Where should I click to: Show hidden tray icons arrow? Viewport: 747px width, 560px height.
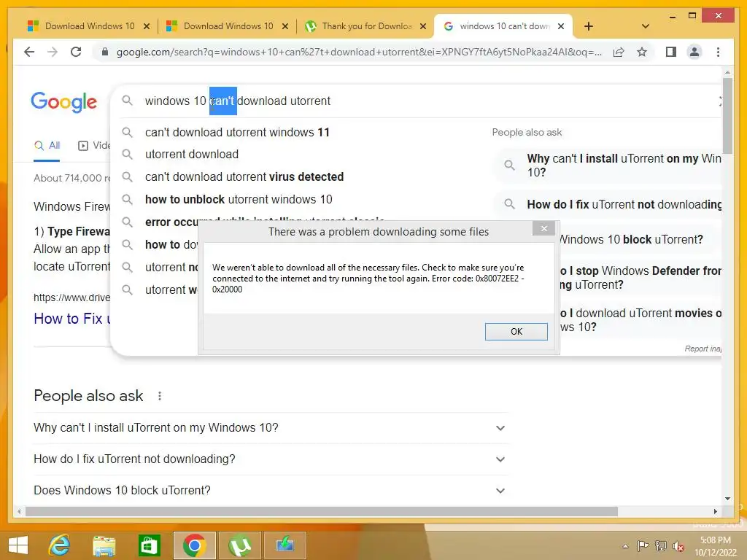tap(625, 546)
